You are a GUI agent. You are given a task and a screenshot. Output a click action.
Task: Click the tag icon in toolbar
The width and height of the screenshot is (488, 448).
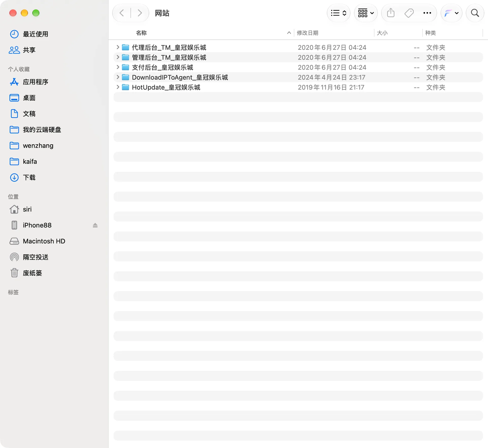(409, 13)
